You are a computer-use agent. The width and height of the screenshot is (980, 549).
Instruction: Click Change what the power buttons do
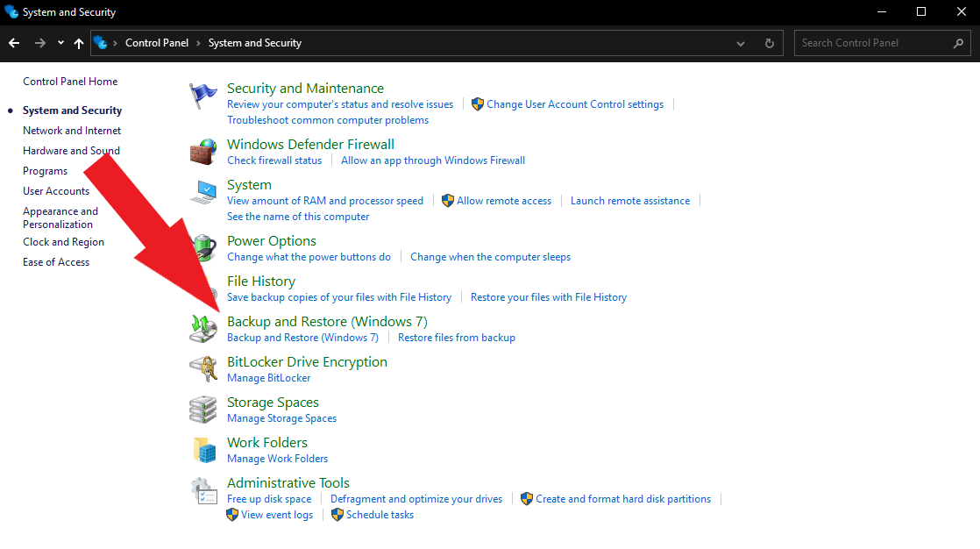point(309,257)
